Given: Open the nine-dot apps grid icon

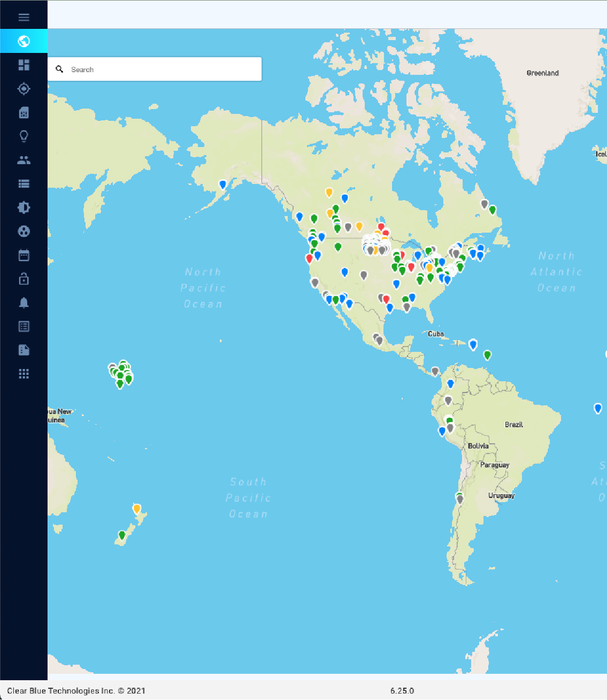Looking at the screenshot, I should 24,374.
